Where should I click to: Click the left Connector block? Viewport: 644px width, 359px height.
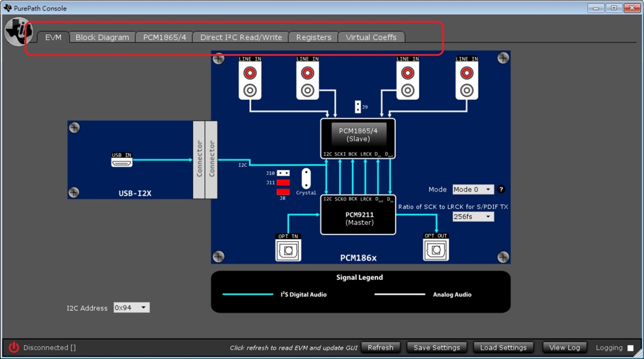pyautogui.click(x=199, y=160)
